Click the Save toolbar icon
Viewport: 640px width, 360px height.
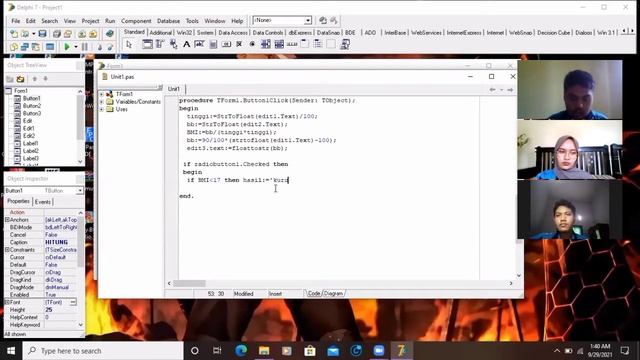42,33
